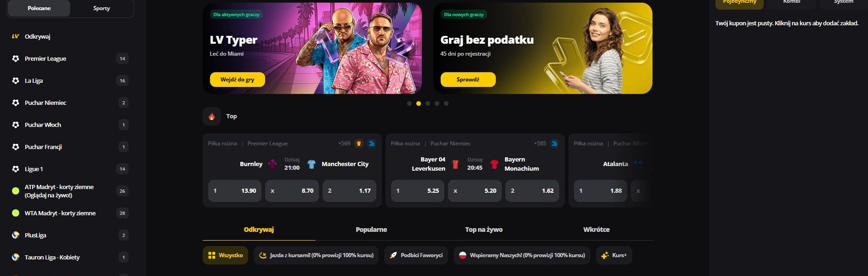This screenshot has width=868, height=276.
Task: Click Wejdź do gry button
Action: (238, 80)
